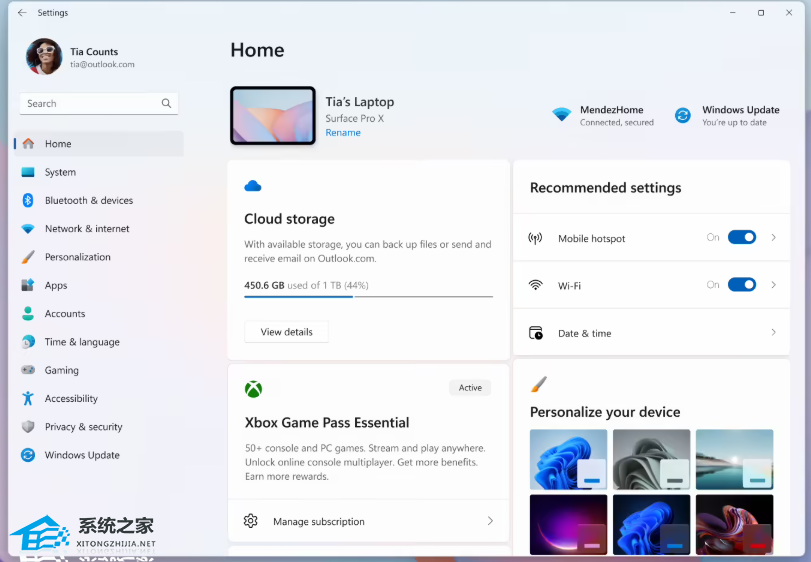Screen dimensions: 811x562
Task: Click the search magnifier icon
Action: (166, 103)
